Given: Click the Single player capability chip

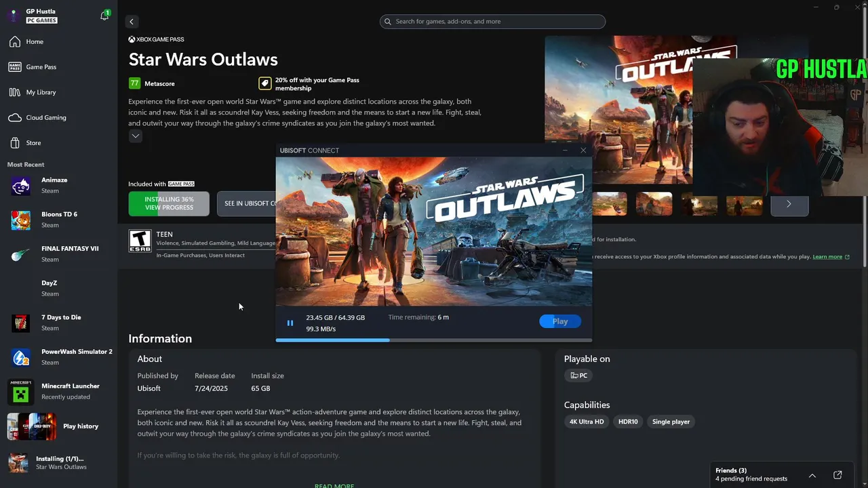Looking at the screenshot, I should point(671,422).
